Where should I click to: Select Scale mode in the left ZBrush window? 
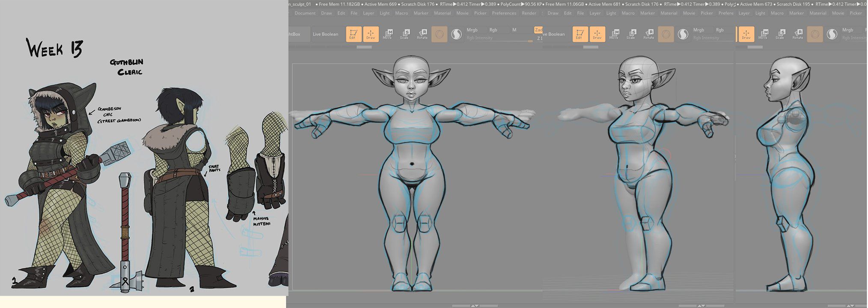404,34
